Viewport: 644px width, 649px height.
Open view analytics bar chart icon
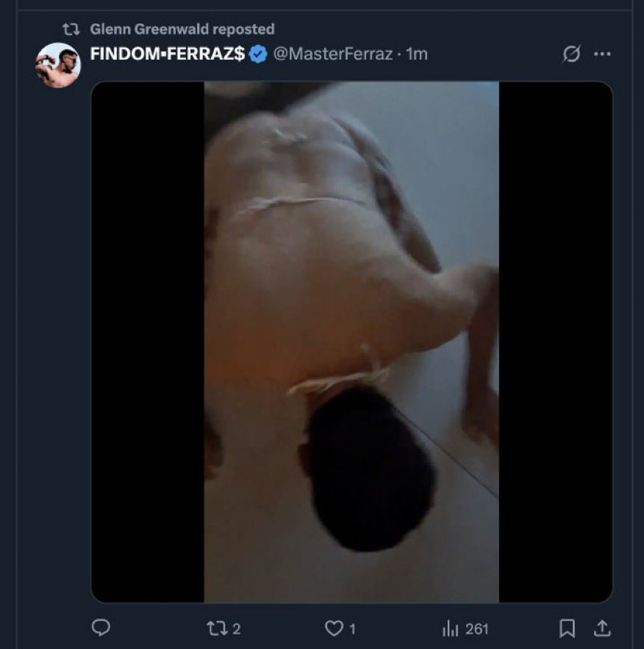tap(450, 629)
